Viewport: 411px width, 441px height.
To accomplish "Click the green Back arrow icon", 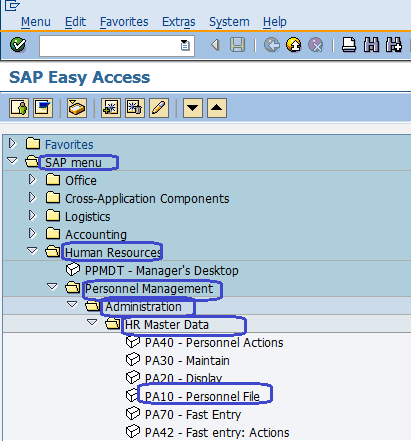I will pos(272,45).
